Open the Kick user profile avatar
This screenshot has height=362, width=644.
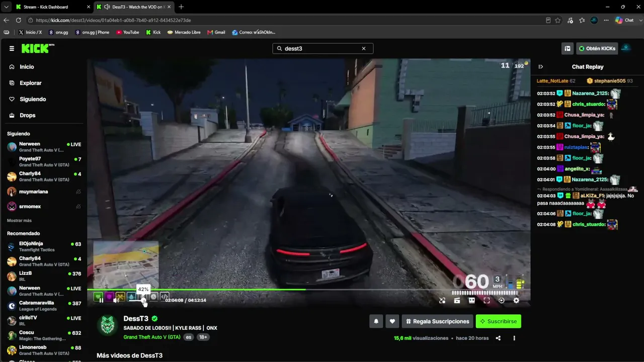tap(626, 48)
